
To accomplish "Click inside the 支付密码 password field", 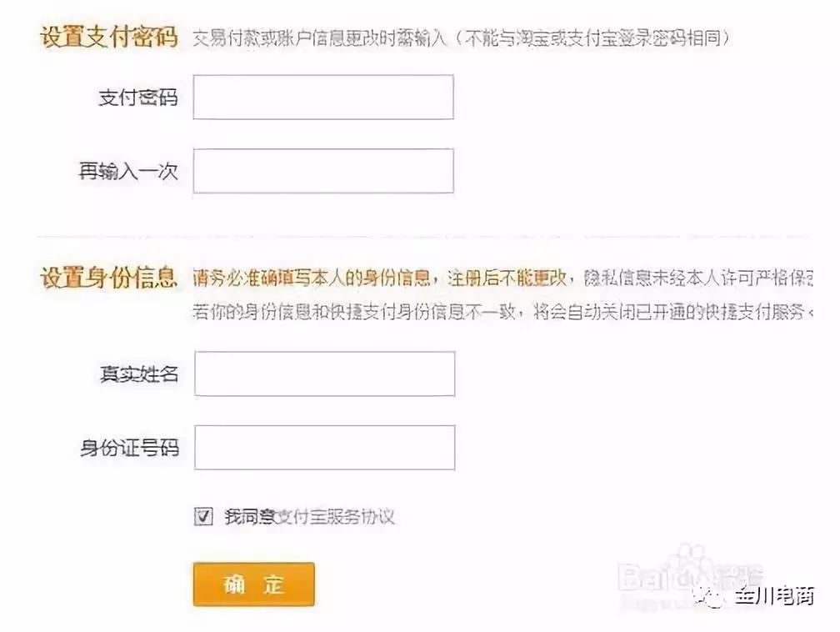I will point(323,96).
